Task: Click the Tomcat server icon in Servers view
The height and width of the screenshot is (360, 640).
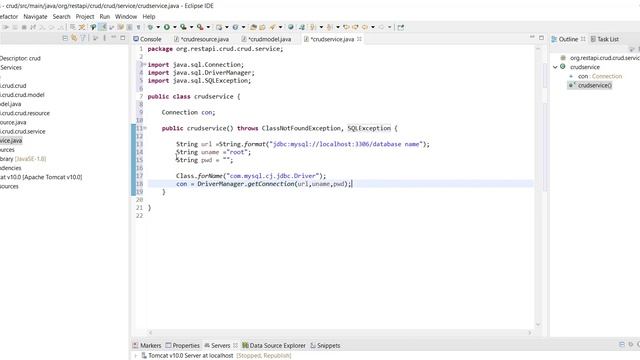Action: click(x=144, y=356)
